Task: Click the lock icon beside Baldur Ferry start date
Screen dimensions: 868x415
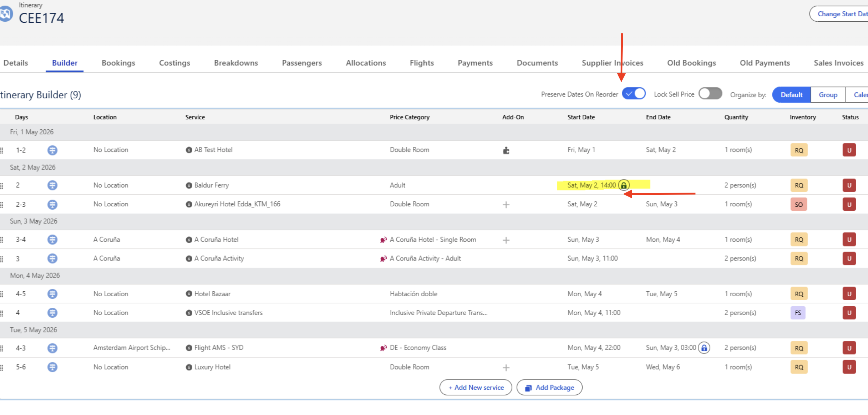Action: tap(624, 185)
